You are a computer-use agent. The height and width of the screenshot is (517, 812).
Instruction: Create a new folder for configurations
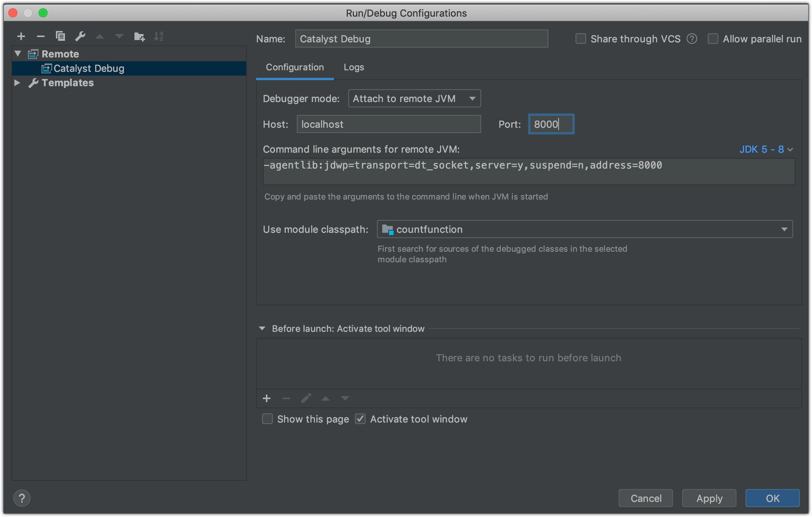139,36
